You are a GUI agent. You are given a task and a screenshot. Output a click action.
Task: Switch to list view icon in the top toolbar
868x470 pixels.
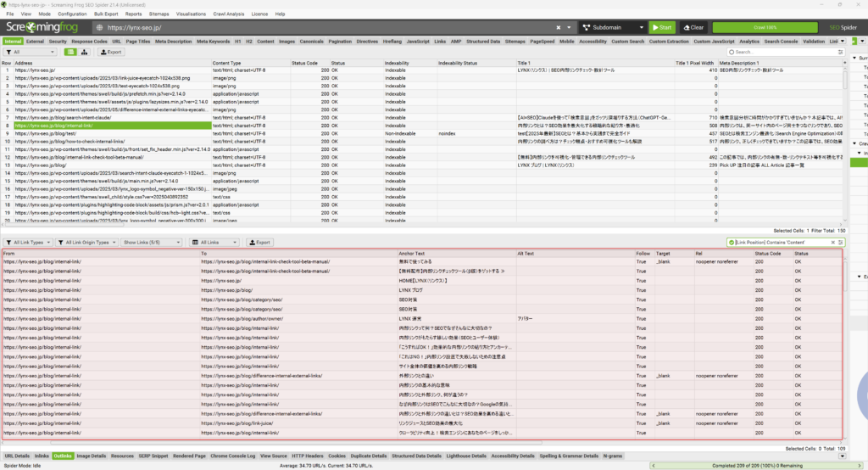click(x=71, y=52)
